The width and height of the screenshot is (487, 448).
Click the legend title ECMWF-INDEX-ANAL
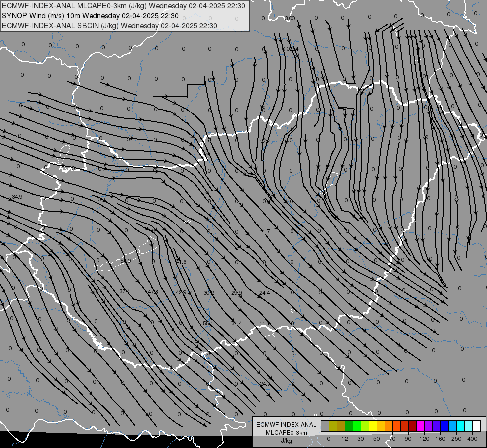coord(287,425)
